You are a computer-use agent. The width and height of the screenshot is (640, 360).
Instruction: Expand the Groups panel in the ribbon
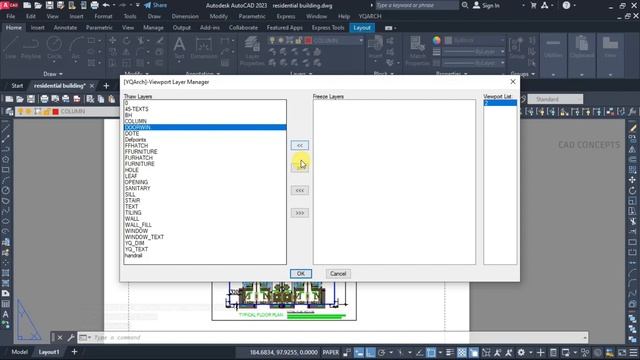point(522,74)
